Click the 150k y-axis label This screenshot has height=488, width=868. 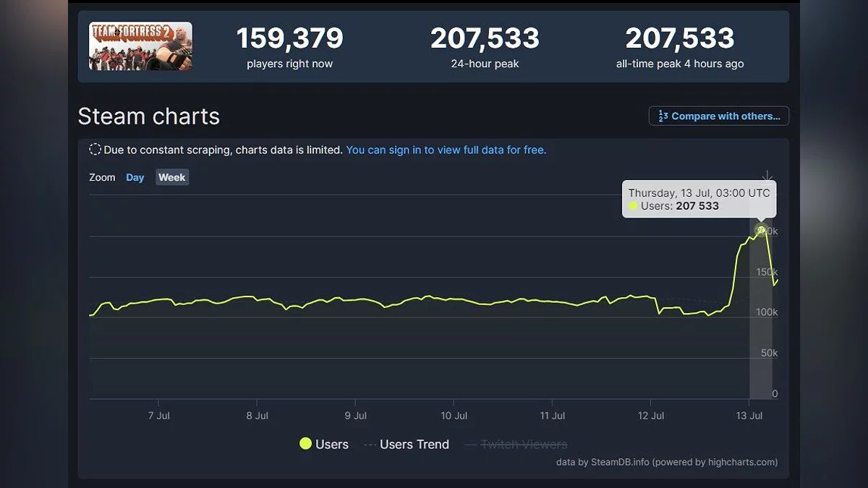766,272
